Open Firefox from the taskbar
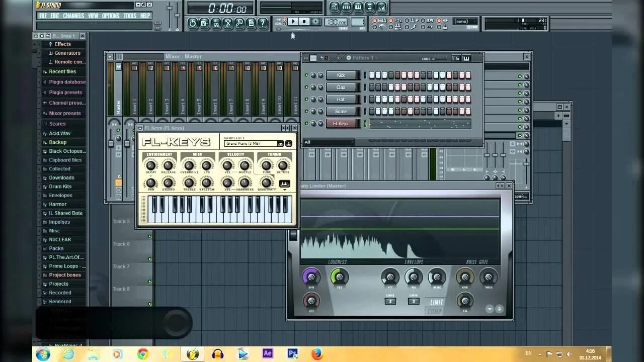Screen dimensions: 644x362 click(x=317, y=354)
